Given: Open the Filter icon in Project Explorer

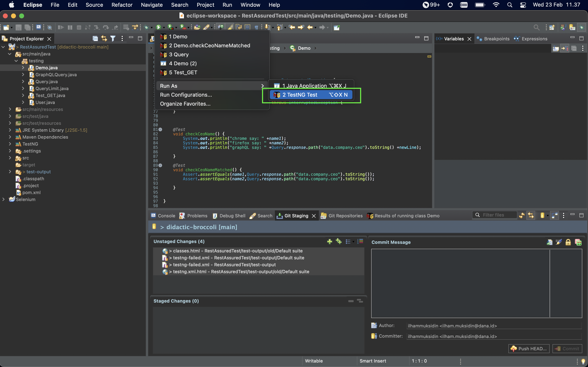Looking at the screenshot, I should [x=113, y=38].
